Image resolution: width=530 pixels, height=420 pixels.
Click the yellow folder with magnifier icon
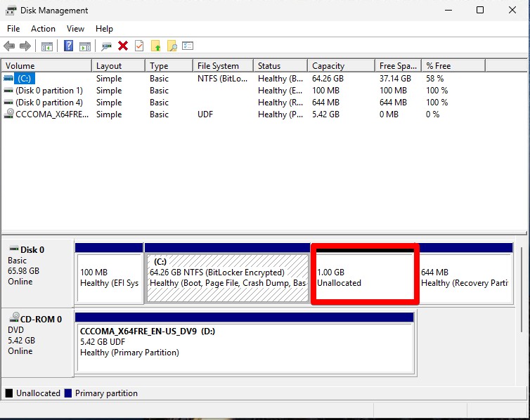pyautogui.click(x=172, y=46)
